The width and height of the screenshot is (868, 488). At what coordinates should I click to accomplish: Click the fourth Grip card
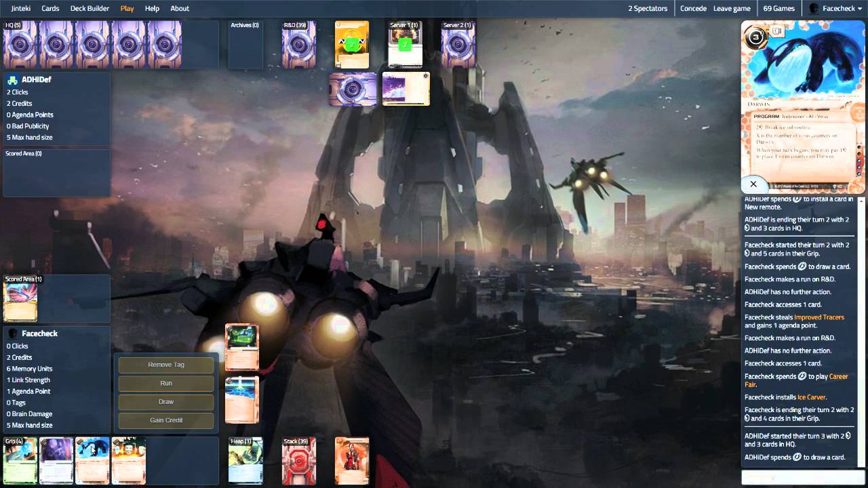click(129, 461)
